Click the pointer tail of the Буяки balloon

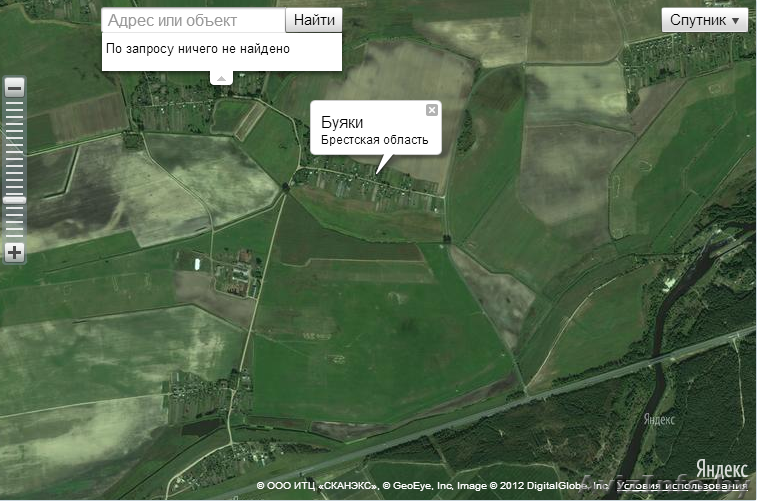(x=383, y=164)
